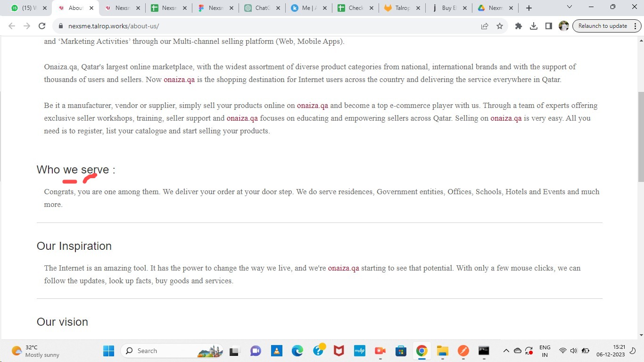
Task: Click the page vertical scrollbar thumb
Action: pos(641,137)
